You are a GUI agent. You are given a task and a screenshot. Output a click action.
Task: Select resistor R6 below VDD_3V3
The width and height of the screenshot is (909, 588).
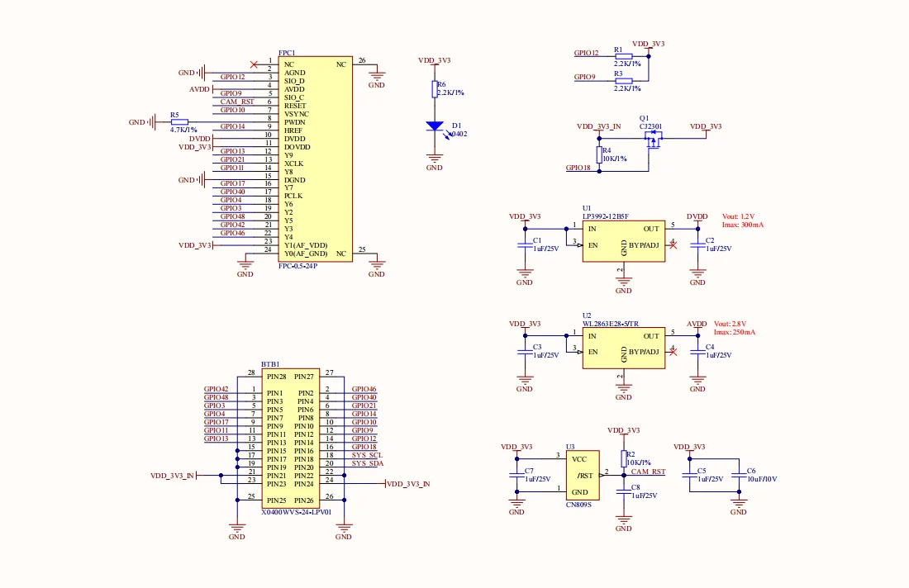pos(434,89)
